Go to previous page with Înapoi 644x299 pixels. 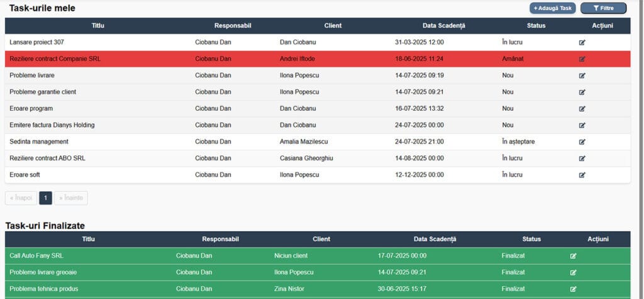[21, 198]
